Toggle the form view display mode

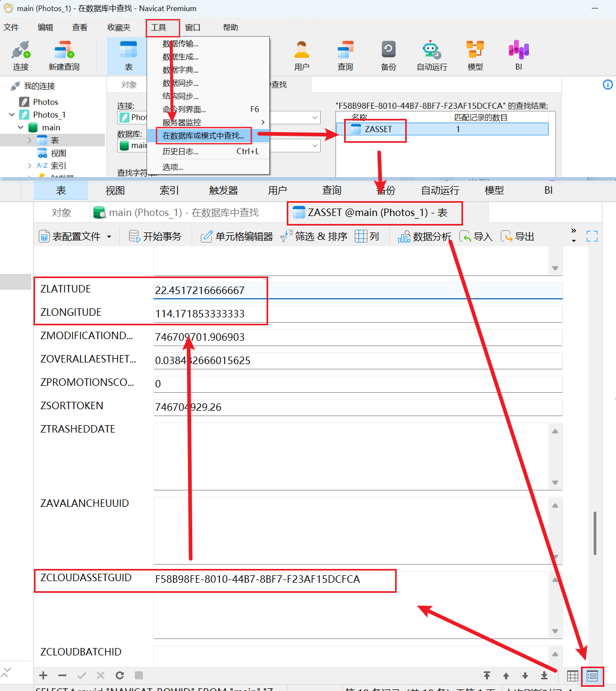592,676
